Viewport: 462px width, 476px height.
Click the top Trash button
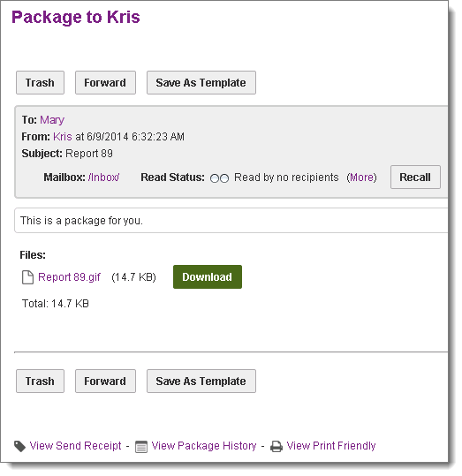pos(40,83)
